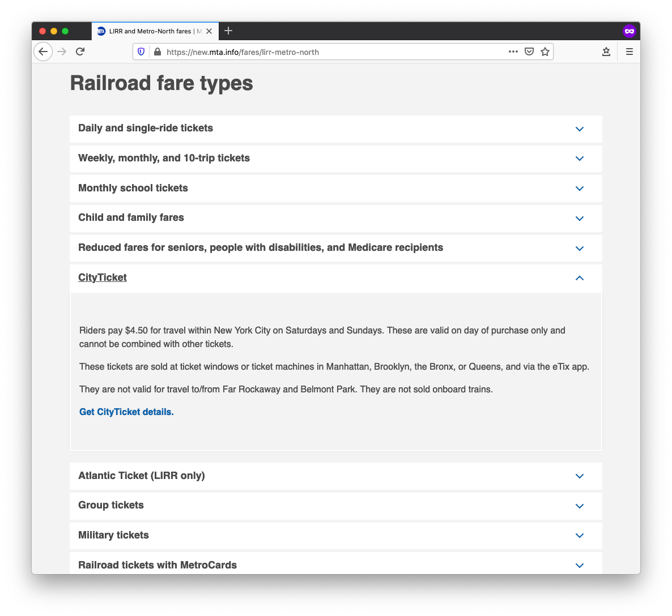
Task: Close the LIRR and Metro-North fares tab
Action: 209,31
